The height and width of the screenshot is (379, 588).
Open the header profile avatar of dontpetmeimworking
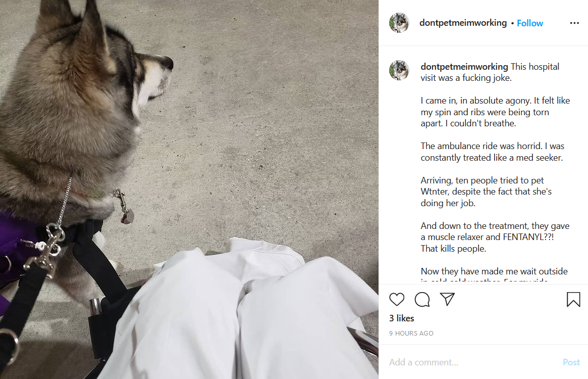[x=399, y=23]
